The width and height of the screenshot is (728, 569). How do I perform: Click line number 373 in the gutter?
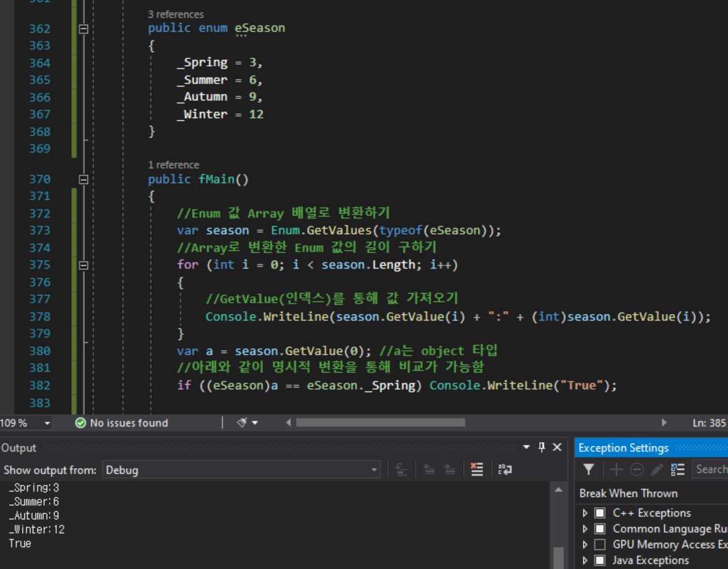(x=40, y=230)
